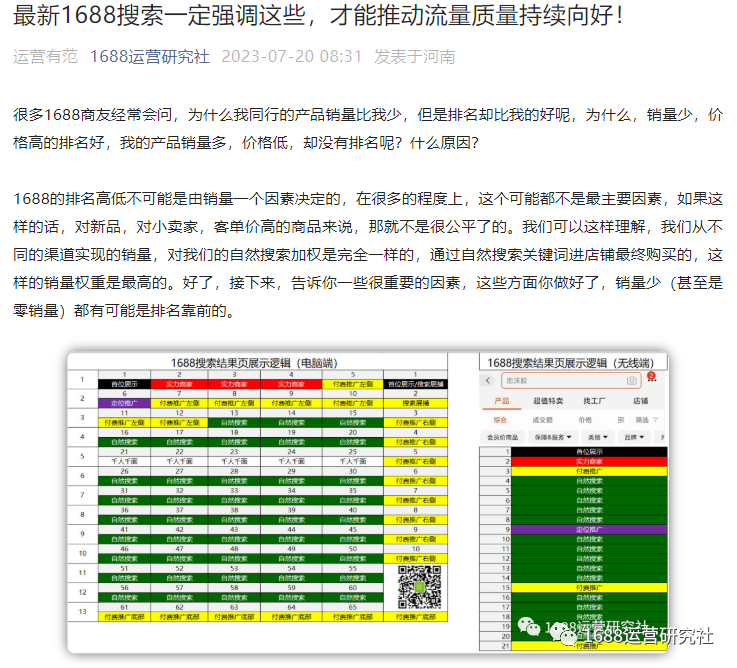Click the red 实力商家 cell under number 4
The height and width of the screenshot is (668, 737).
[x=291, y=384]
